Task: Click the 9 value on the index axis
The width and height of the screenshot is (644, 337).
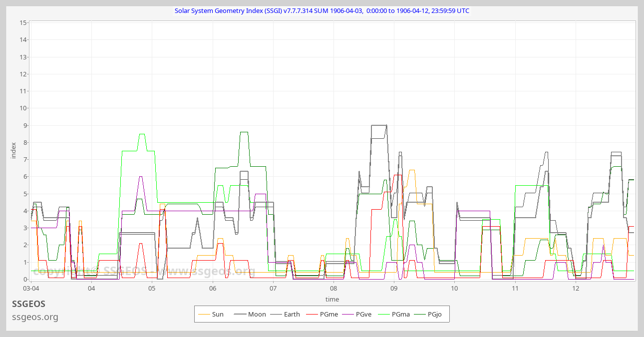Action: [24, 125]
